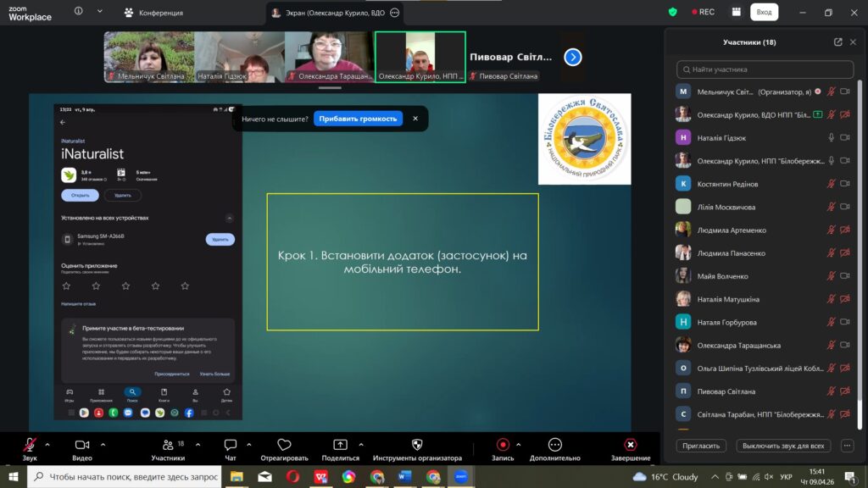Click the Найти участника search field
868x488 pixels.
765,69
